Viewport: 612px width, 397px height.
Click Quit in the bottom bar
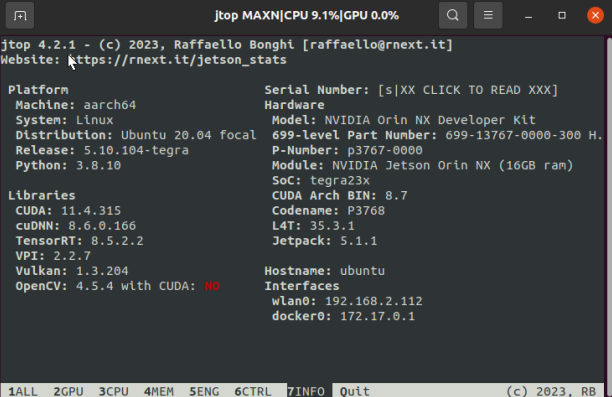(355, 391)
